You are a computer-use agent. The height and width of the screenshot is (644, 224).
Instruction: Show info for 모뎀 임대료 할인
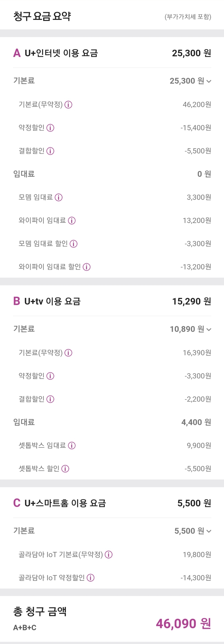click(x=74, y=244)
